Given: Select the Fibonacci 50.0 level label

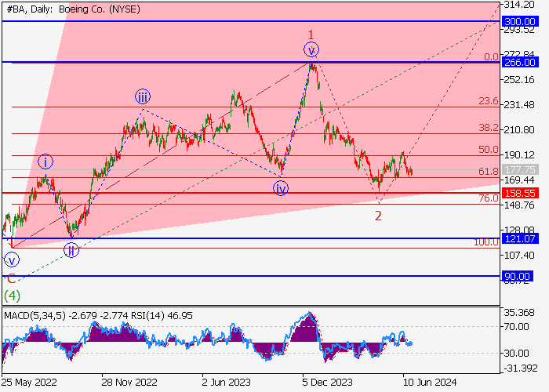Looking at the screenshot, I should 489,150.
